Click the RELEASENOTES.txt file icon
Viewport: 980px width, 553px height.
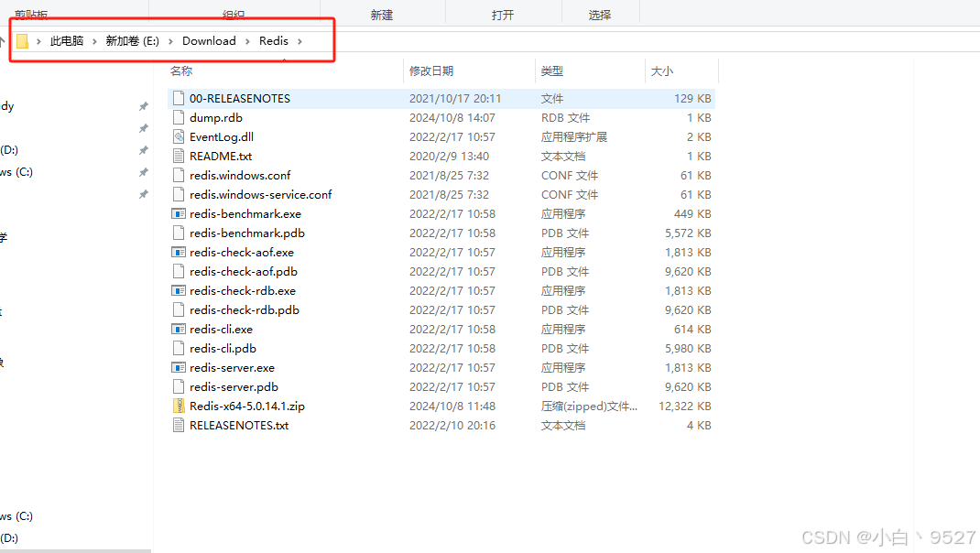coord(179,426)
